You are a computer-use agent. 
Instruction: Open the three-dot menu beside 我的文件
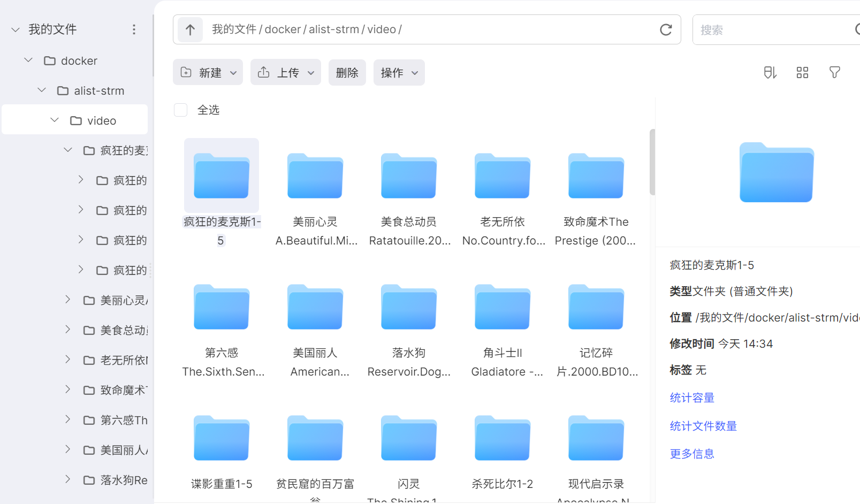(x=134, y=29)
